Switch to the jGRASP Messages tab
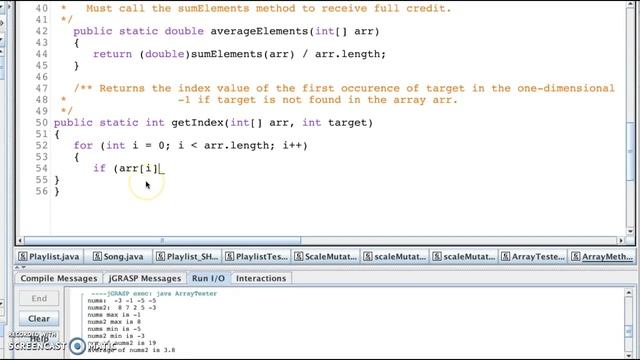640x360 pixels. (x=144, y=278)
